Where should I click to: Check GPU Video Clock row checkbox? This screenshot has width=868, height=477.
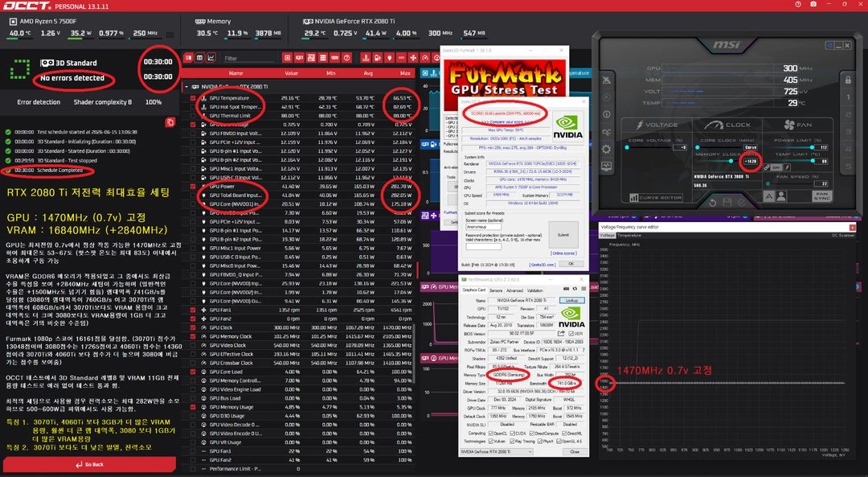(193, 345)
